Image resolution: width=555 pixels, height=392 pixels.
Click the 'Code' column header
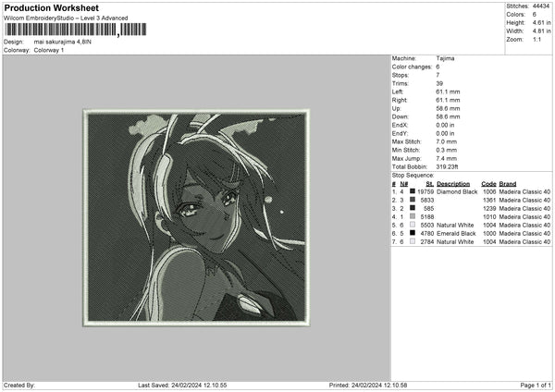coord(488,184)
